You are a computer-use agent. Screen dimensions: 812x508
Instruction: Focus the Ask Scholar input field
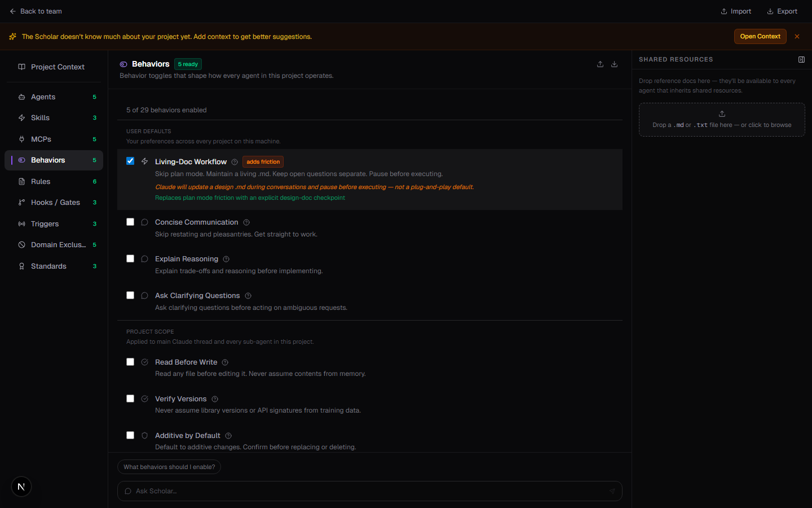click(370, 491)
